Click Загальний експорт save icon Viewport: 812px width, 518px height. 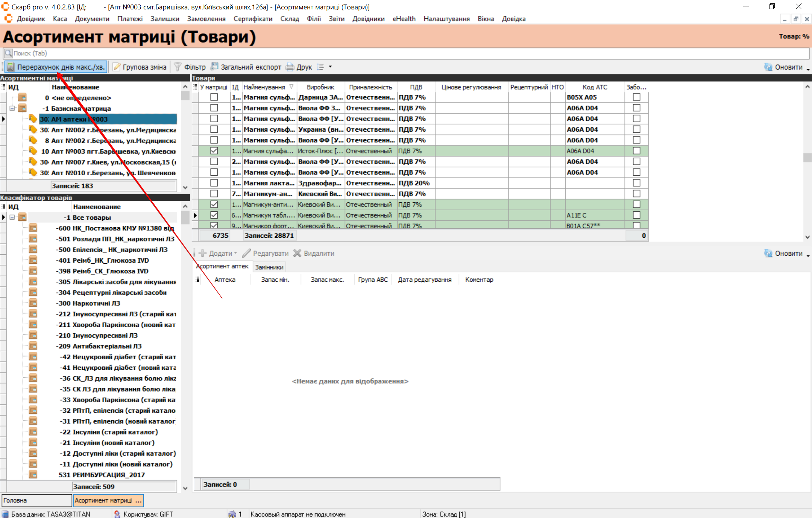[x=214, y=67]
